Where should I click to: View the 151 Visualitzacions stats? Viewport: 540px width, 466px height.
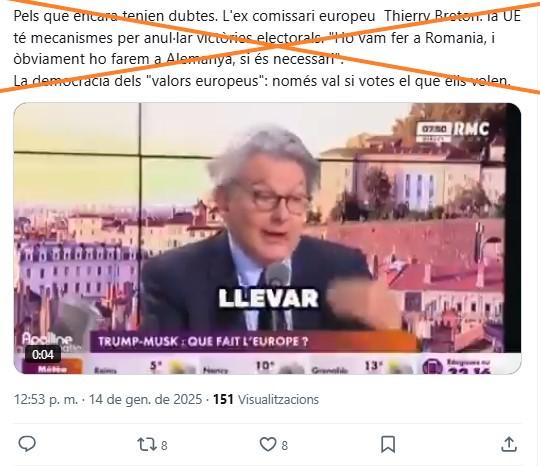point(266,400)
